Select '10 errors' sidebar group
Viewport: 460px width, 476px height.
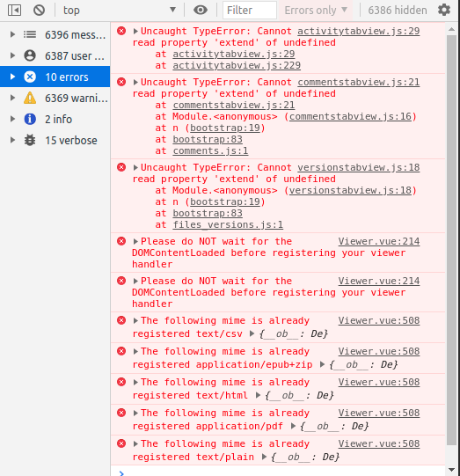point(55,77)
